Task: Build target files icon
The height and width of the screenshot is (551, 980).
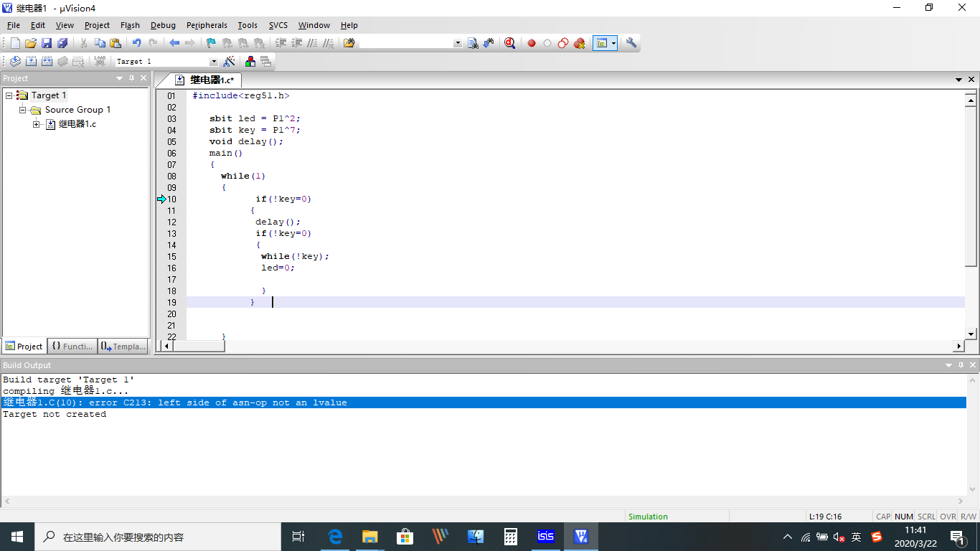Action: point(31,62)
